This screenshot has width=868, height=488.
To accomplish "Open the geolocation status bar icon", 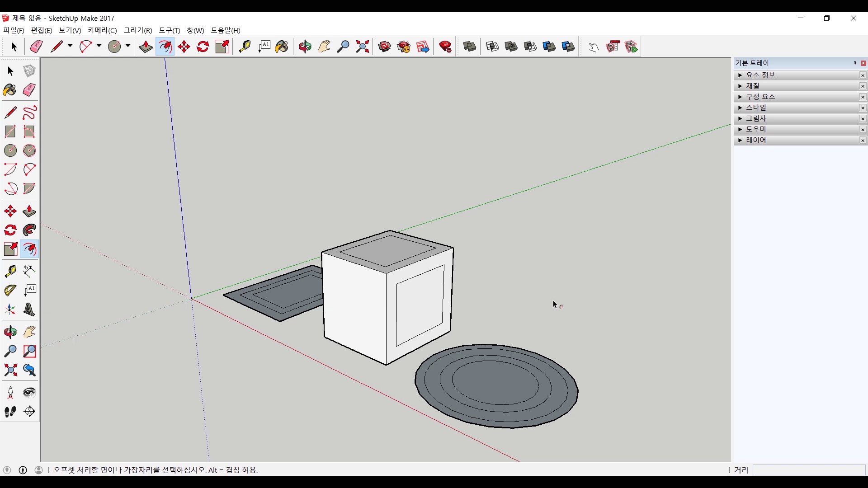I will tap(7, 470).
